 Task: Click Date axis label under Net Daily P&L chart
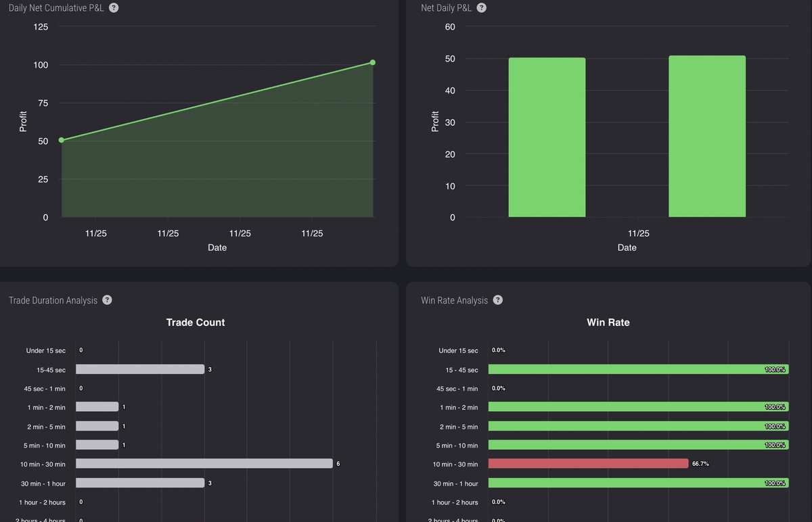(627, 247)
